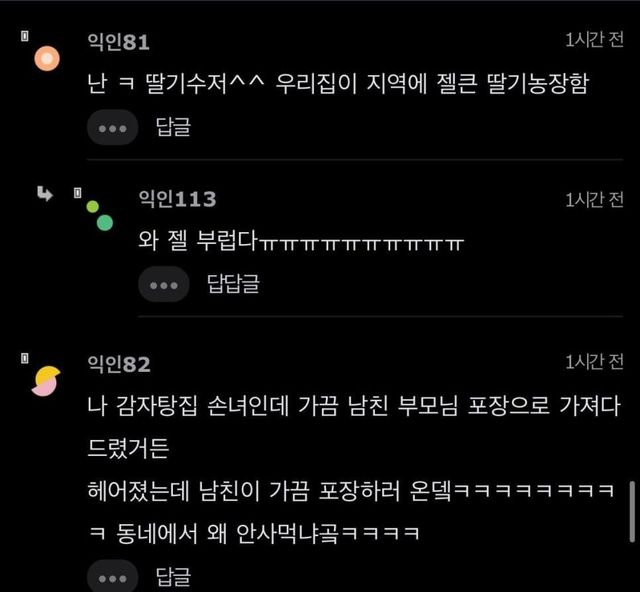This screenshot has height=592, width=640.
Task: Click the vertical scrollbar thumb at right edge
Action: coord(632,512)
